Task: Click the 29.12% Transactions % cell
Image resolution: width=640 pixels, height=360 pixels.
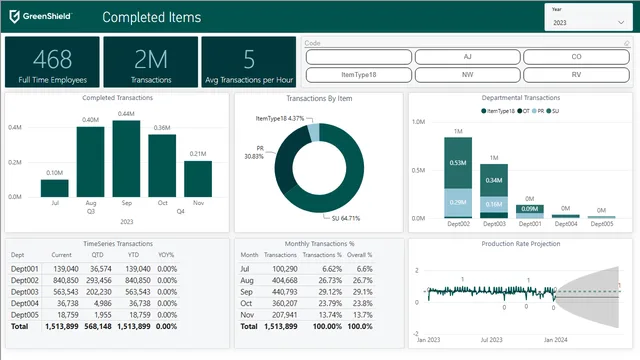Action: pyautogui.click(x=332, y=292)
